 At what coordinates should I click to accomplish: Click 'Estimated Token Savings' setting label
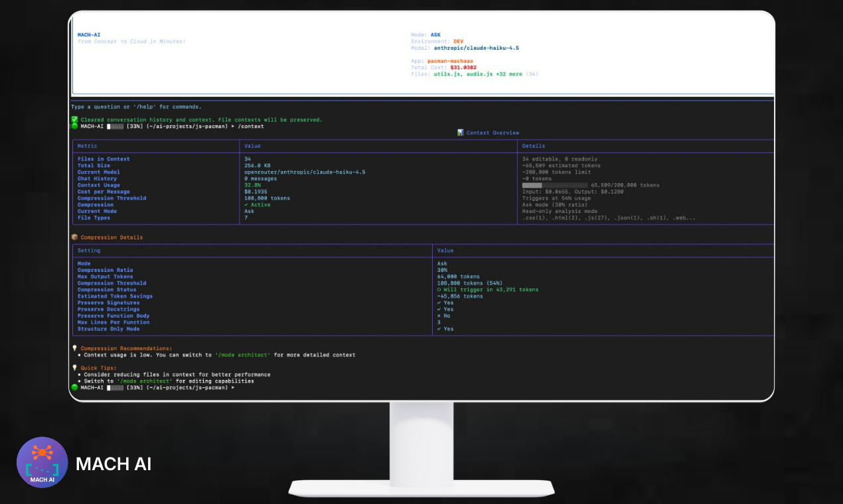[115, 296]
